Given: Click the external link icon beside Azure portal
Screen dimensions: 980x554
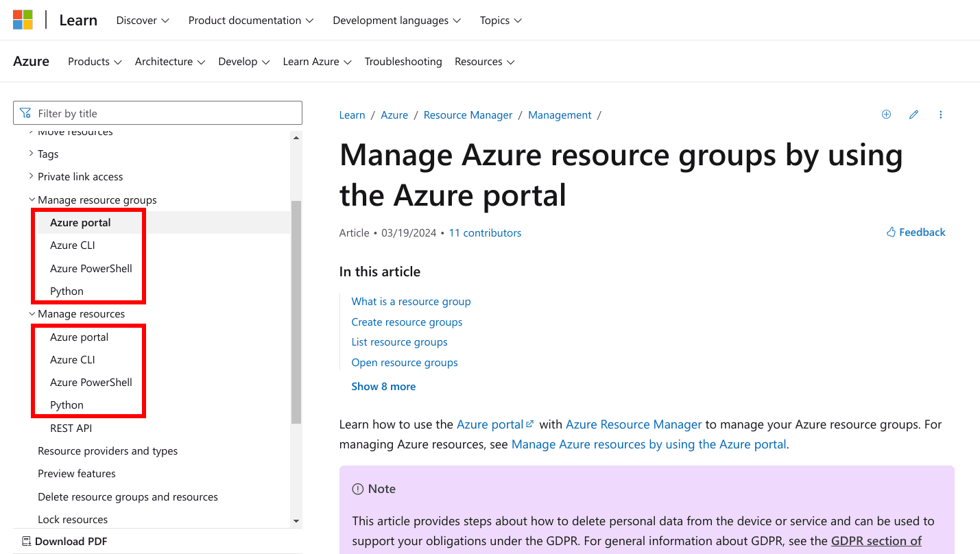Looking at the screenshot, I should click(529, 423).
